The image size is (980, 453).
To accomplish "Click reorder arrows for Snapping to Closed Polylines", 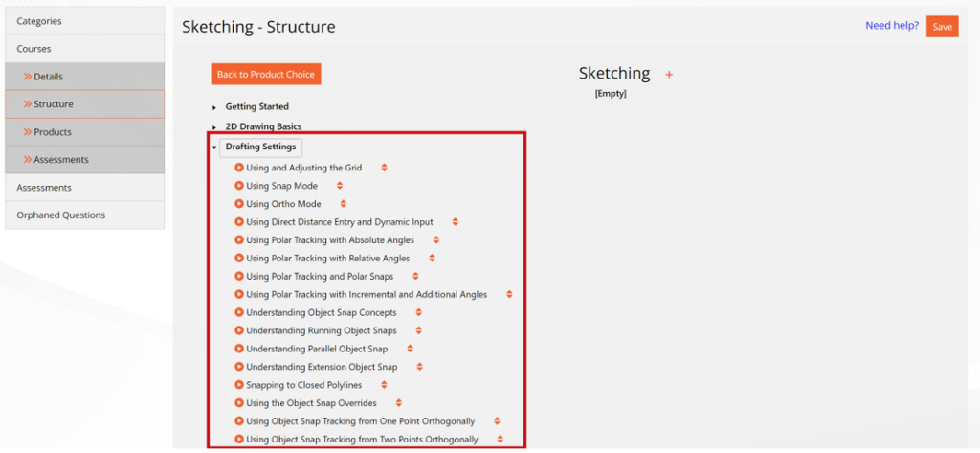I will tap(384, 385).
